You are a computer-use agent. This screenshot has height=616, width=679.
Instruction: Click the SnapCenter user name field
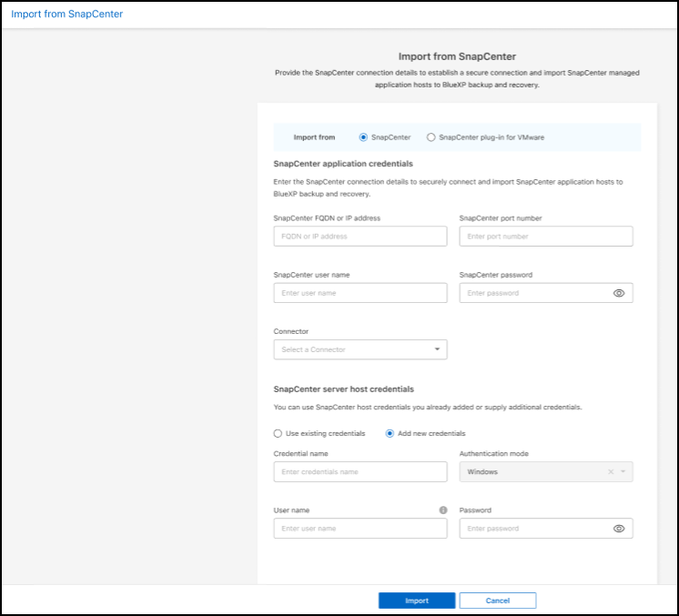tap(360, 293)
